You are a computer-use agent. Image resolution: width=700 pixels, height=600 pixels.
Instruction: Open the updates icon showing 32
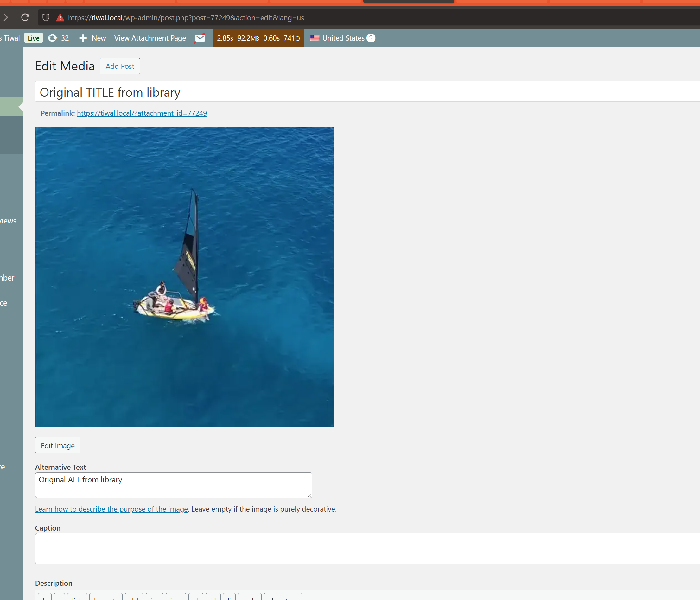pyautogui.click(x=58, y=38)
